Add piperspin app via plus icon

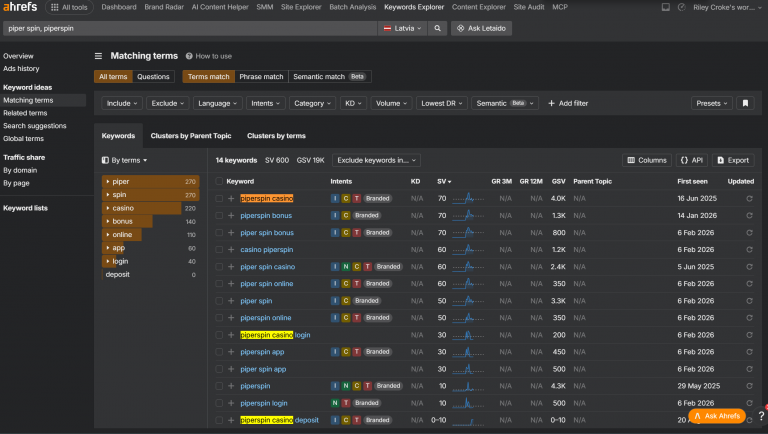[231, 352]
